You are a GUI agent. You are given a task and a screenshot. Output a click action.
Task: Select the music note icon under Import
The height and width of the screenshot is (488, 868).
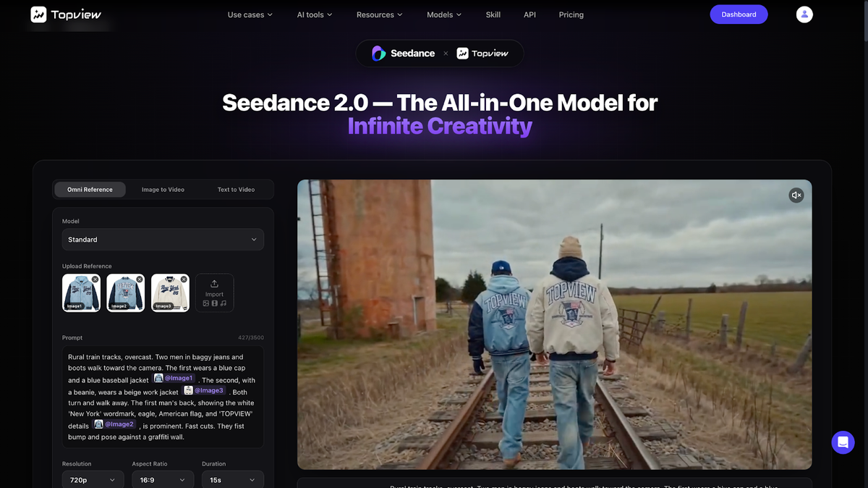[224, 303]
